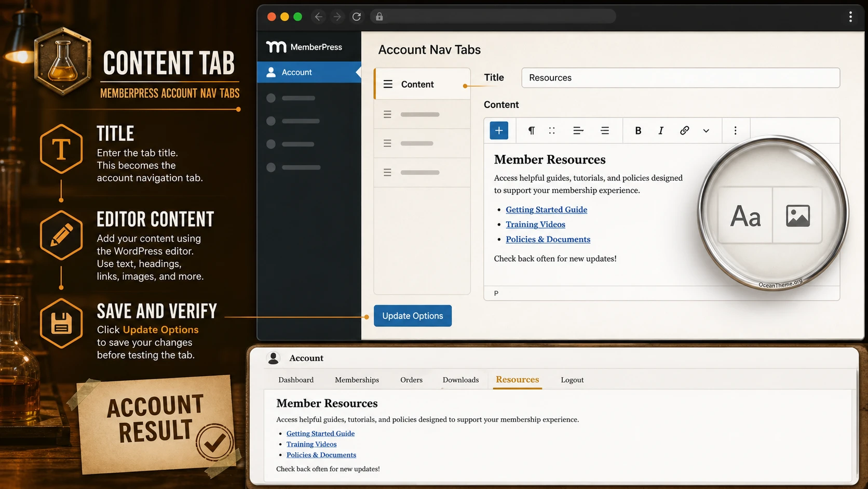Open Training Videos link in editor
Screen dimensions: 868x489
535,224
